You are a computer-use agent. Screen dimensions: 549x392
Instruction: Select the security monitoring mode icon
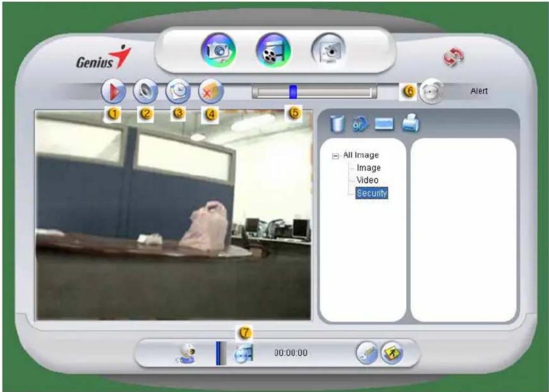tap(328, 51)
